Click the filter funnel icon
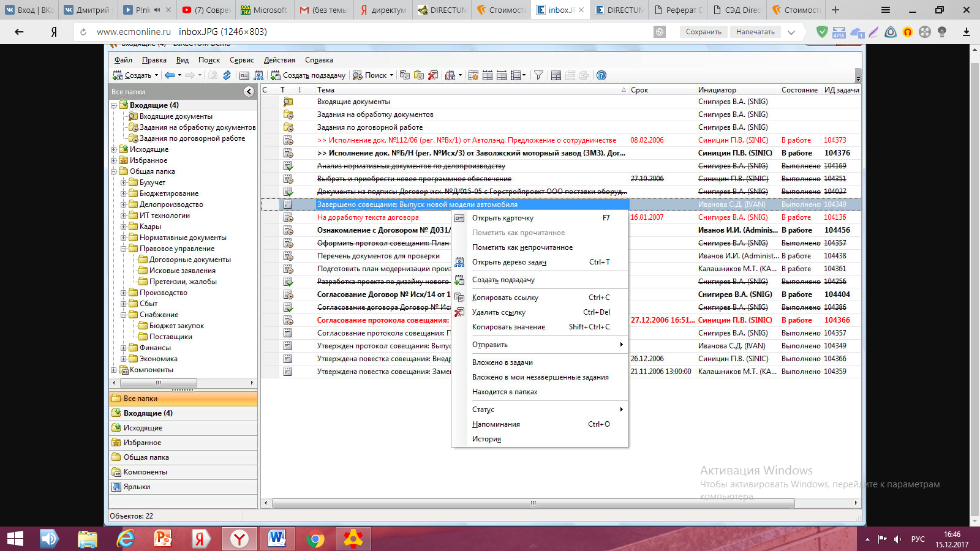 538,75
